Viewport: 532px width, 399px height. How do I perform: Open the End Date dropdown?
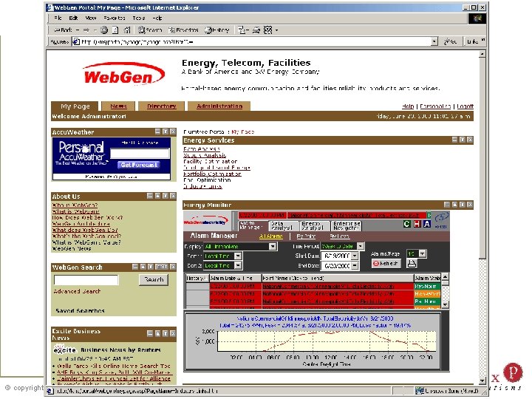coord(355,266)
